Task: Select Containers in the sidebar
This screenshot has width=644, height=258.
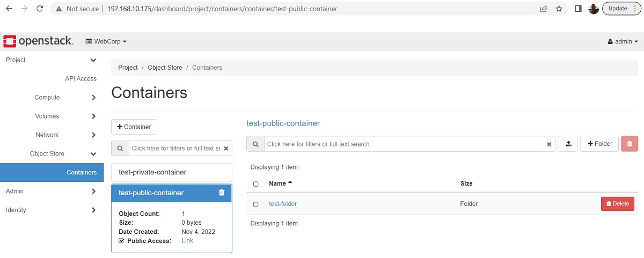Action: [x=52, y=173]
